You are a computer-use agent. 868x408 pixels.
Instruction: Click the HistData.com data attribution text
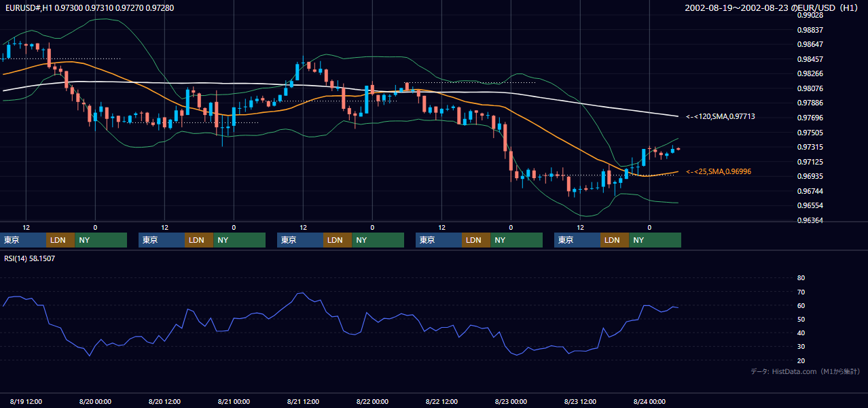805,371
